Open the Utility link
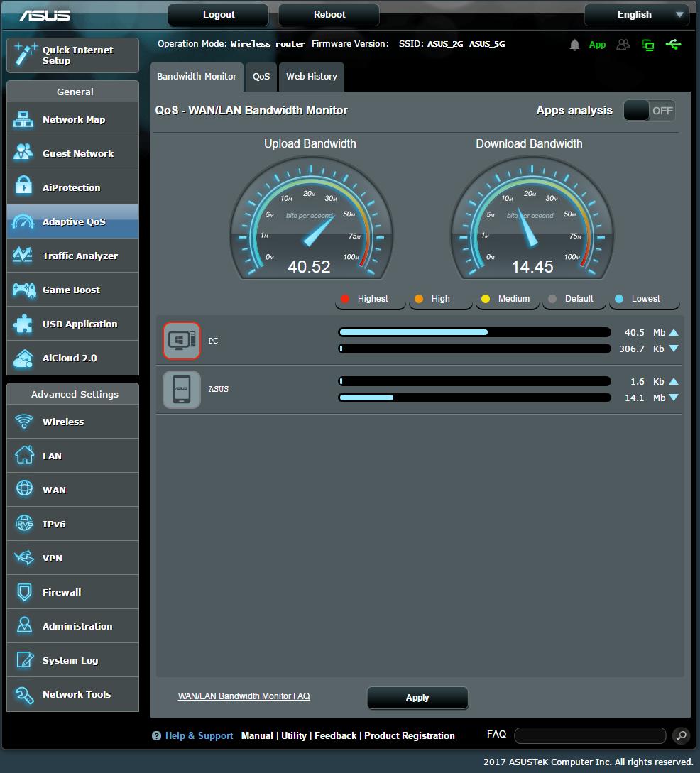Screen dimensions: 700x773 pyautogui.click(x=293, y=735)
